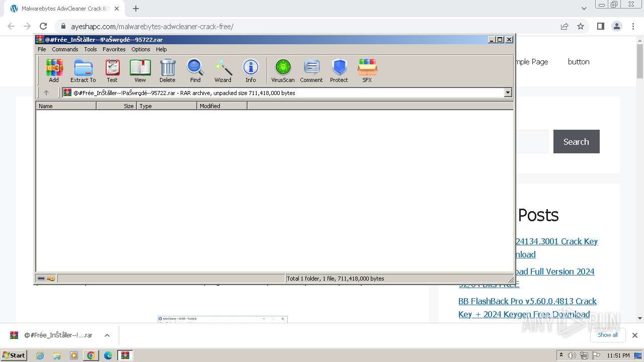644x362 pixels.
Task: Open the Favorites menu
Action: pos(114,49)
